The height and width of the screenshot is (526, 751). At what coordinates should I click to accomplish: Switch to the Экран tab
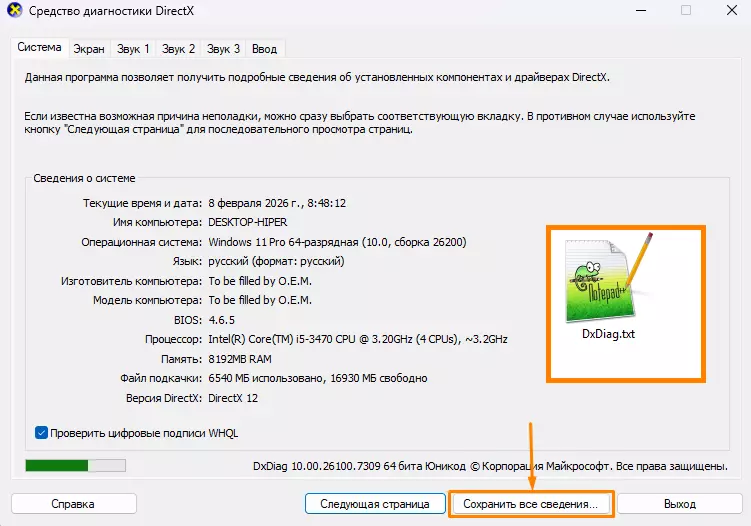point(89,49)
